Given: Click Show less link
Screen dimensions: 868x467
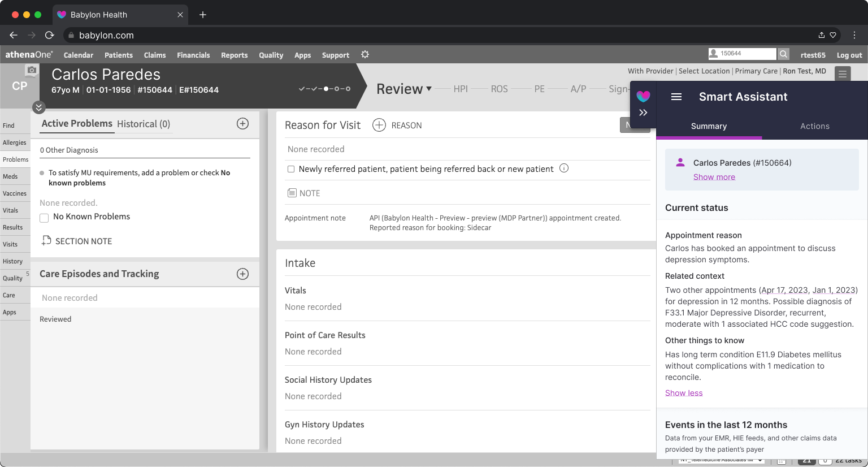Looking at the screenshot, I should (684, 393).
